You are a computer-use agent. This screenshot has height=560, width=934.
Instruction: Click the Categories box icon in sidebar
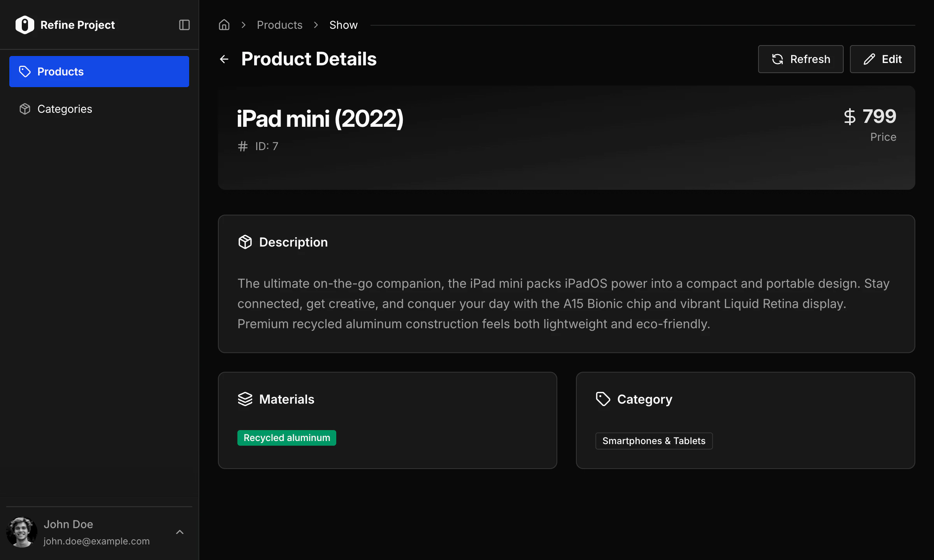(25, 109)
